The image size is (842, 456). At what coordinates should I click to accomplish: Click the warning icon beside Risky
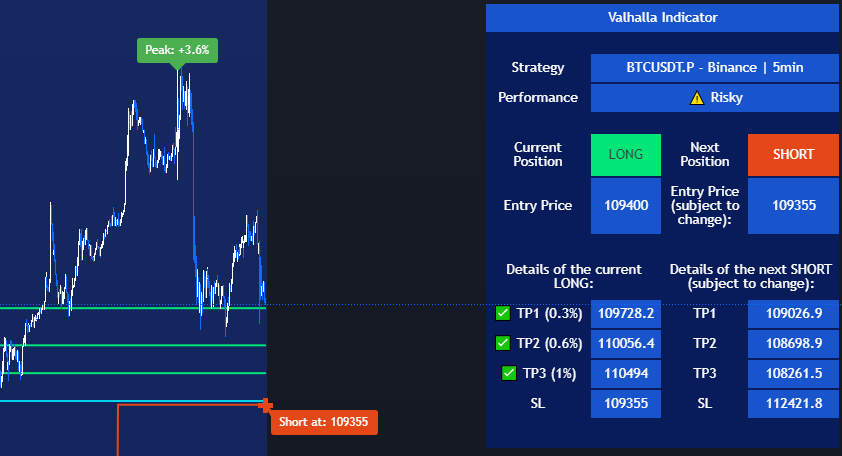pyautogui.click(x=697, y=98)
